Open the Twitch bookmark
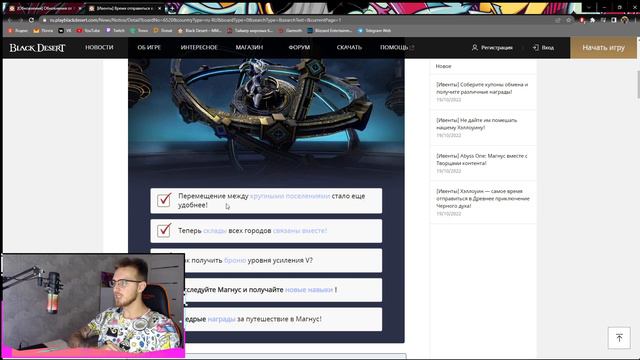Image resolution: width=640 pixels, height=360 pixels. (x=116, y=31)
